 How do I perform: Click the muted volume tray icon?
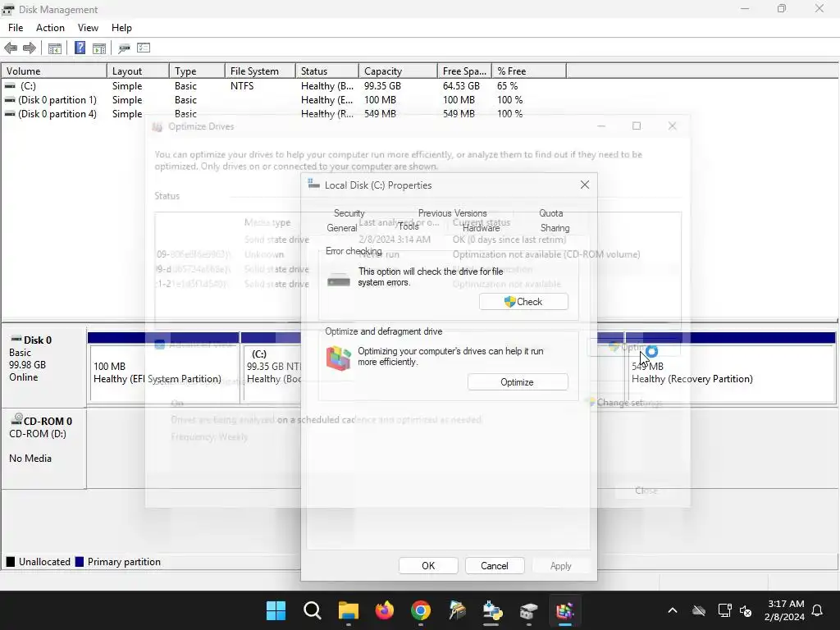(x=745, y=610)
